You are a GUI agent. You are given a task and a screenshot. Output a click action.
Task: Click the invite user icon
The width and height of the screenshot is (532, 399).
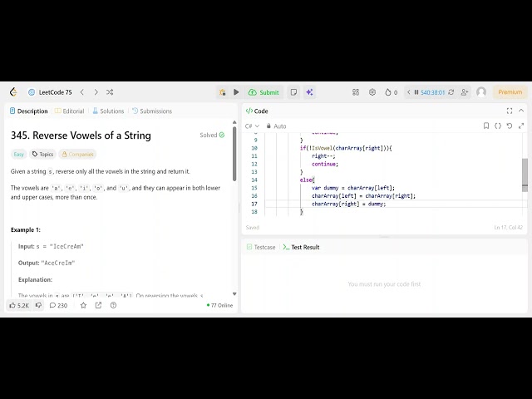pos(465,92)
